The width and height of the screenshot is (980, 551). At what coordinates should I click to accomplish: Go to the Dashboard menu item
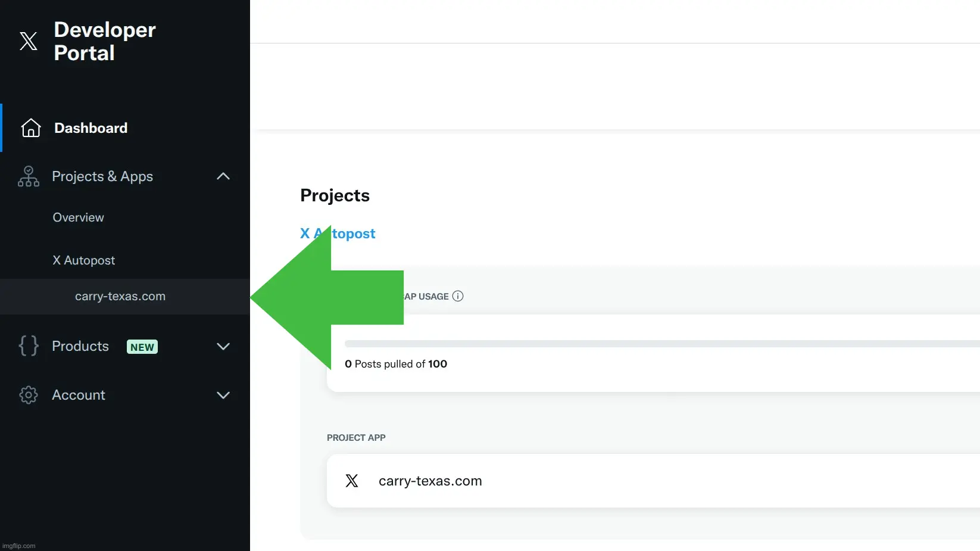coord(90,128)
